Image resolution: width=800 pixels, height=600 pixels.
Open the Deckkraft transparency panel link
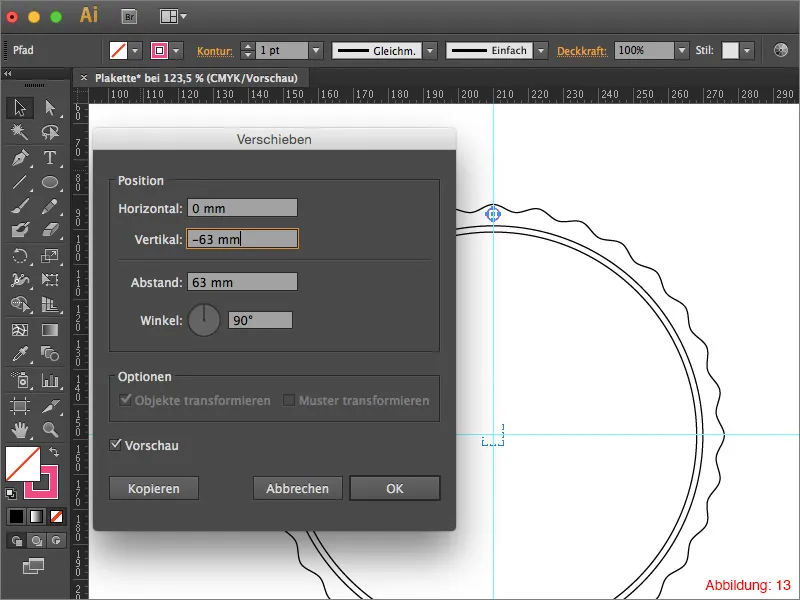pos(582,51)
